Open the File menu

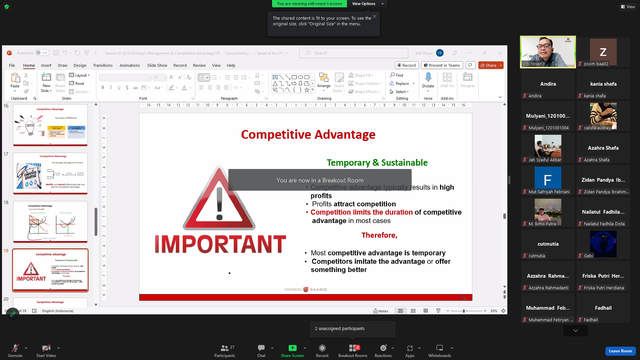[12, 65]
